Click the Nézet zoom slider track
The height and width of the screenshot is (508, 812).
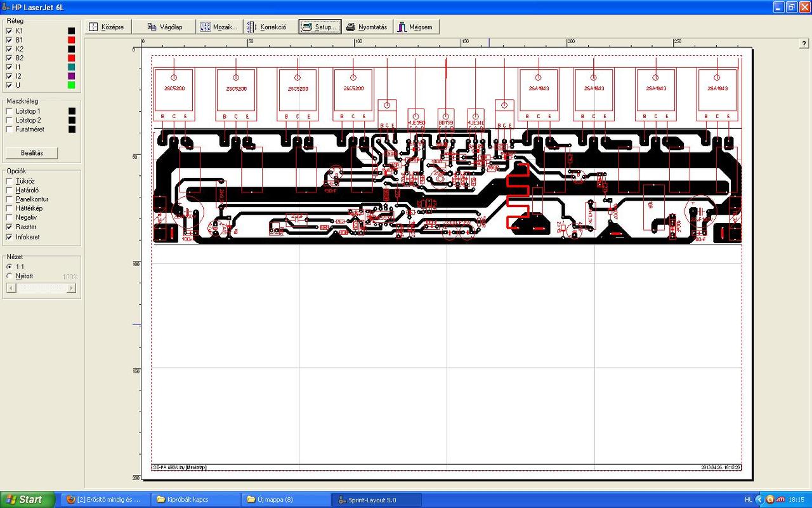point(41,288)
